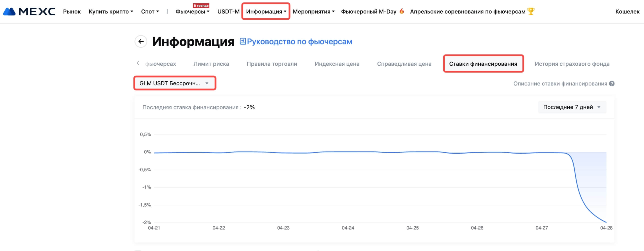Expand the Спот dropdown menu
644x251 pixels.
[x=150, y=11]
